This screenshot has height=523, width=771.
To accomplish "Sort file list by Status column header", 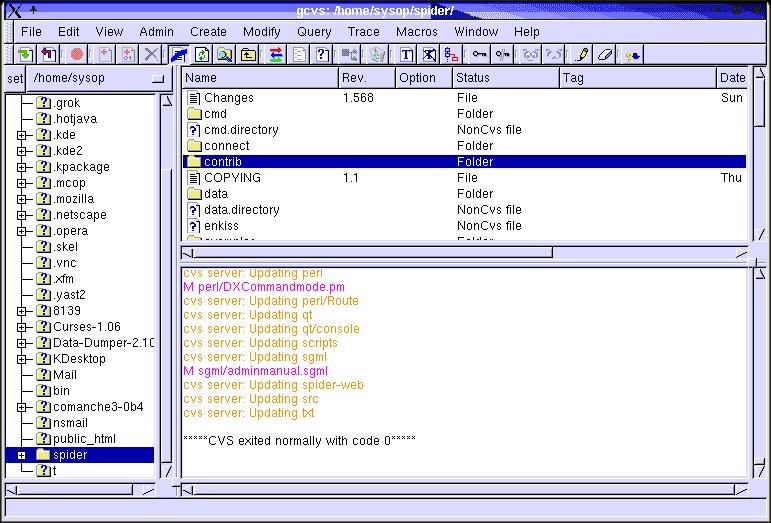I will (504, 78).
